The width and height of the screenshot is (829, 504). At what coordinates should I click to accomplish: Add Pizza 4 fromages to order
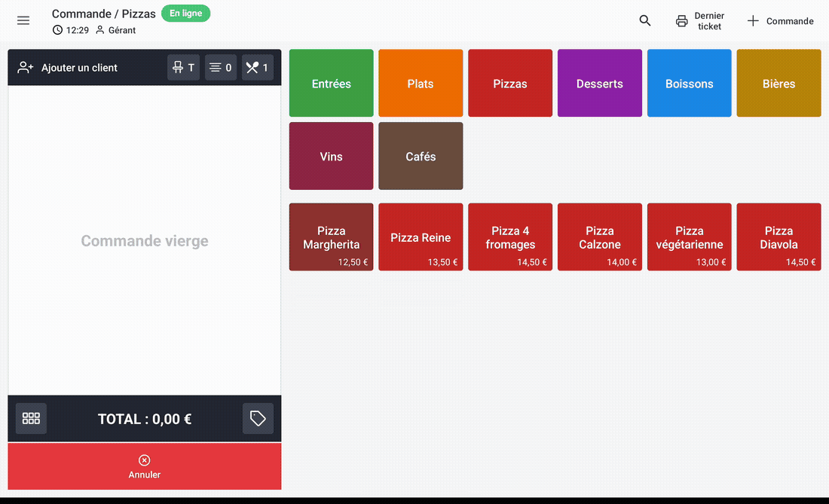[x=510, y=237]
